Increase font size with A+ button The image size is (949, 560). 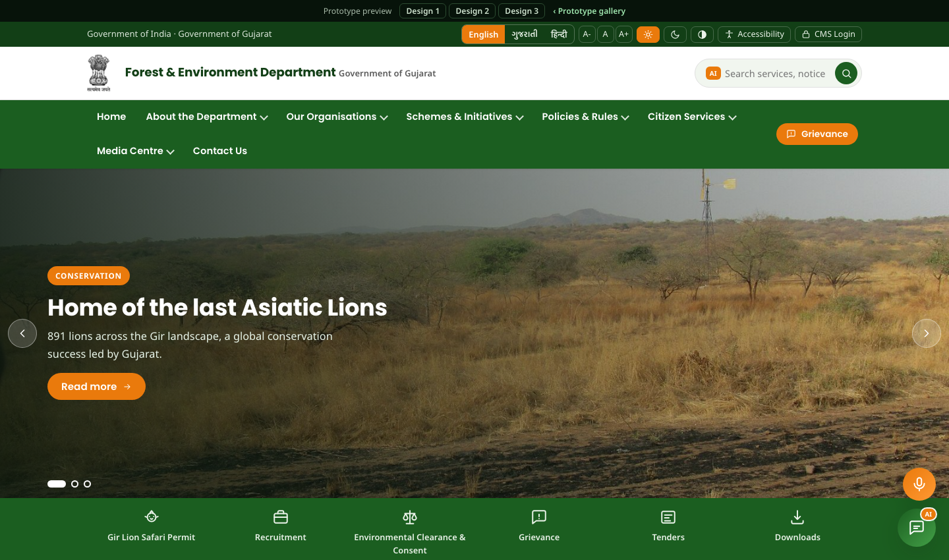pos(624,34)
